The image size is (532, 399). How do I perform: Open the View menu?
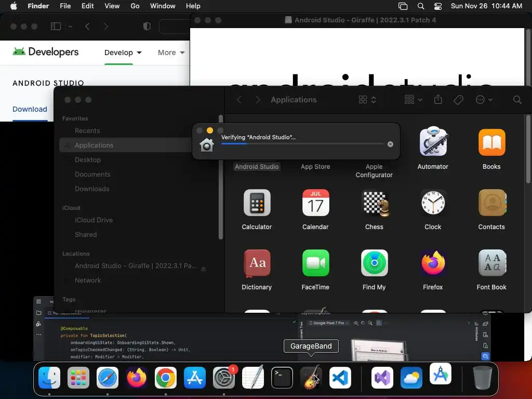(x=112, y=6)
